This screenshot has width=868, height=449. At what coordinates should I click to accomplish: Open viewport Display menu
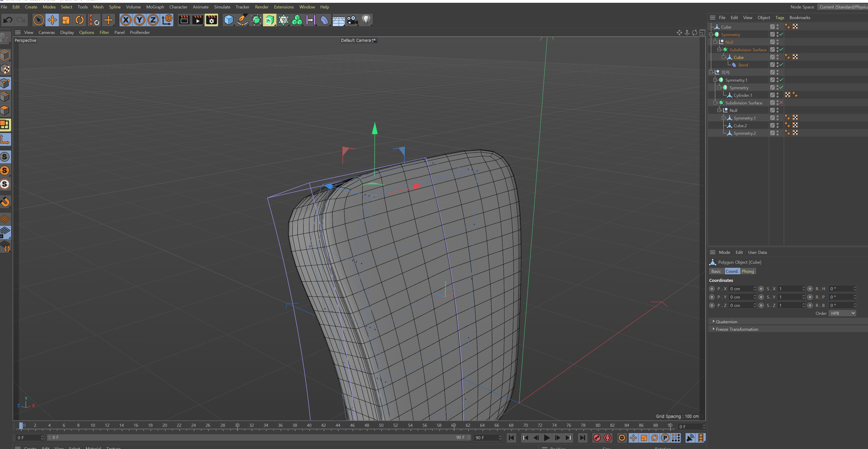click(67, 32)
